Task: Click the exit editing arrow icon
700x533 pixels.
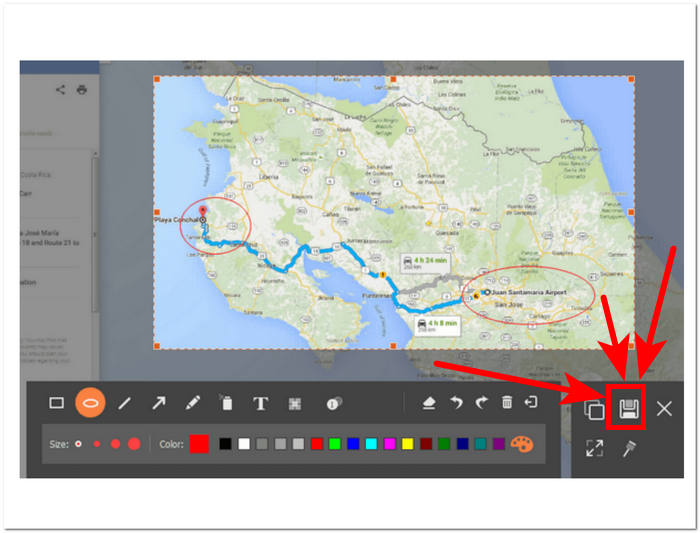Action: (531, 402)
